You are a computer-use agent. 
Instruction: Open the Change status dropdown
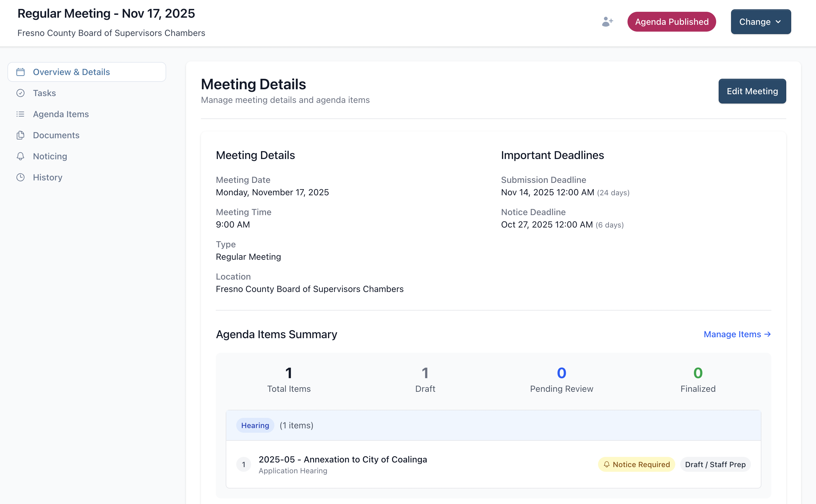tap(755, 22)
